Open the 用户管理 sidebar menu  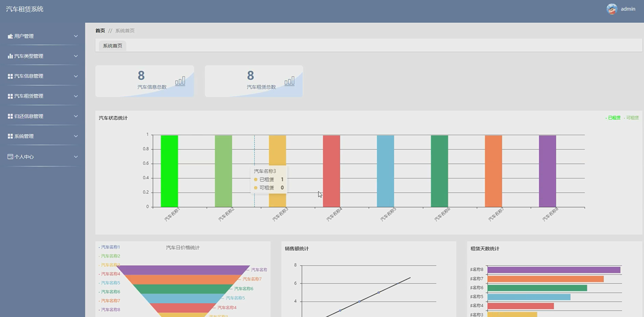pos(43,36)
